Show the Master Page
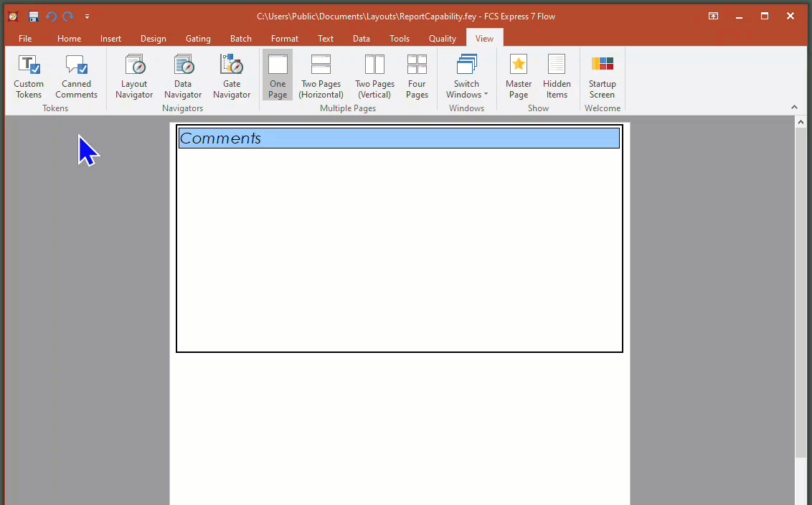This screenshot has height=505, width=812. tap(518, 76)
